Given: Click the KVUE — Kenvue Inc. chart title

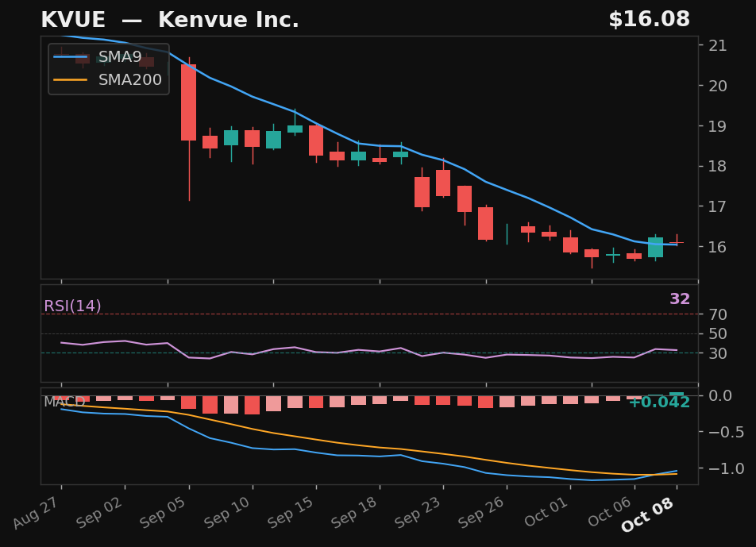Looking at the screenshot, I should pyautogui.click(x=170, y=20).
